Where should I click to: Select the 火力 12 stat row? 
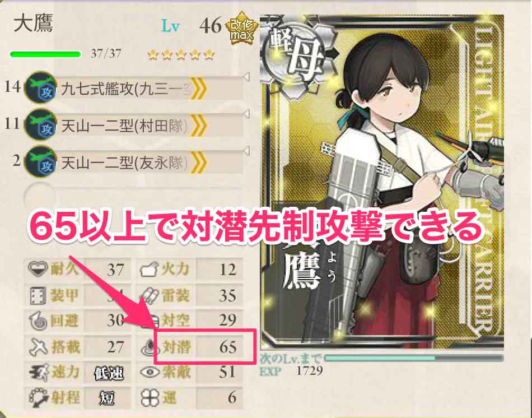(x=190, y=270)
